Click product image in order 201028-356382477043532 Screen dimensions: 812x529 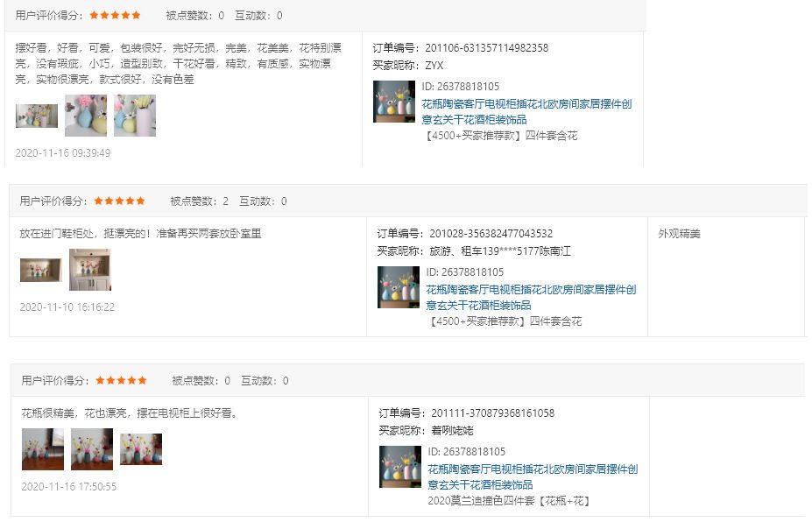399,287
